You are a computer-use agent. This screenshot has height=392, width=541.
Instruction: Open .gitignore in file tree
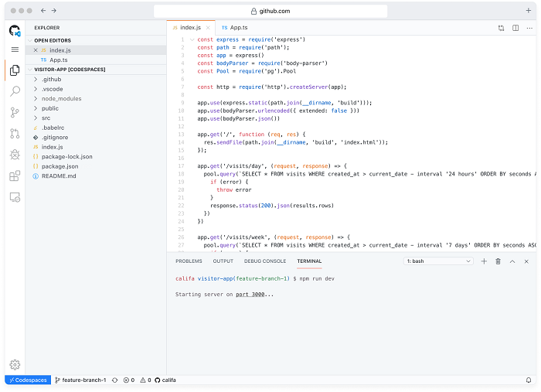click(96, 137)
